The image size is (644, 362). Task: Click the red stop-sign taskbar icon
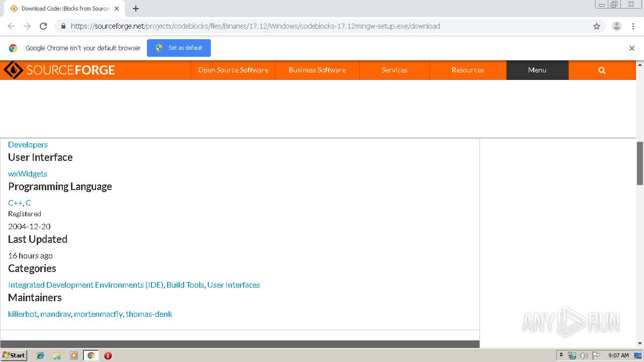coord(108,355)
